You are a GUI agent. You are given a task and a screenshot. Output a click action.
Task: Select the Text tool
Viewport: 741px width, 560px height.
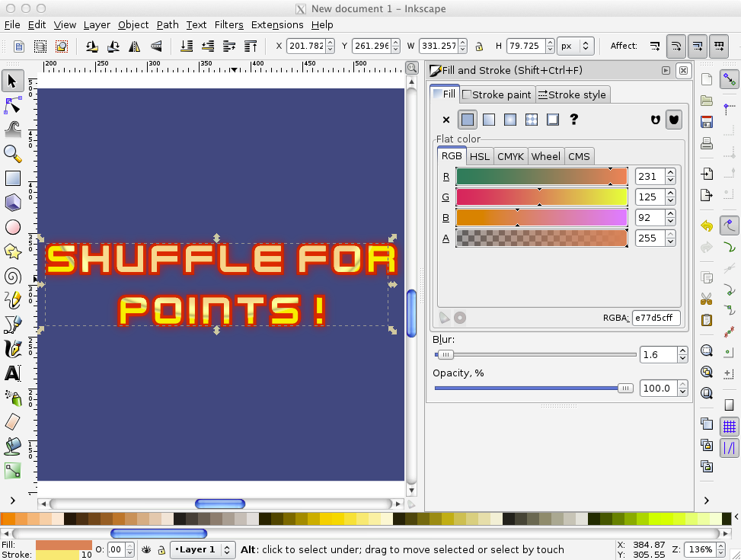[12, 373]
